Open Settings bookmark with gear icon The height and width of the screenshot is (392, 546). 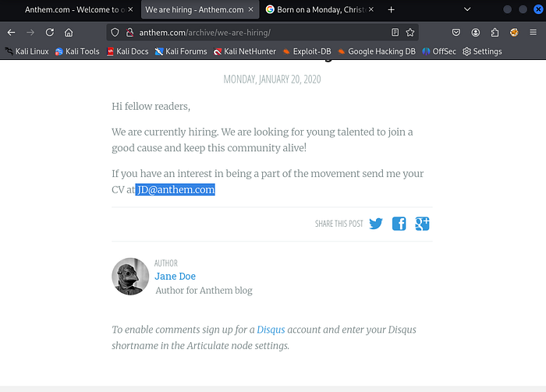coord(482,51)
